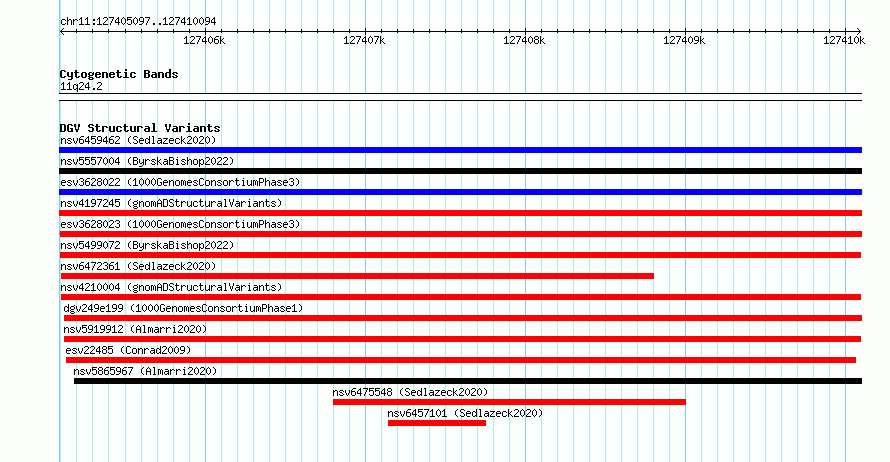Open esv3628023 (1000GenomesConsortiumPhase3) label
Image resolution: width=890 pixels, height=462 pixels.
180,224
